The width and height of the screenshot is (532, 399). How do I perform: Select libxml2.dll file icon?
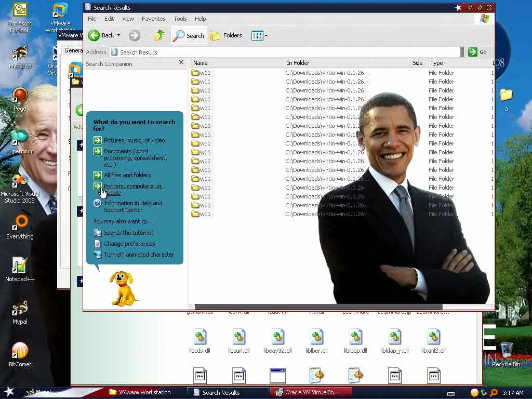433,341
